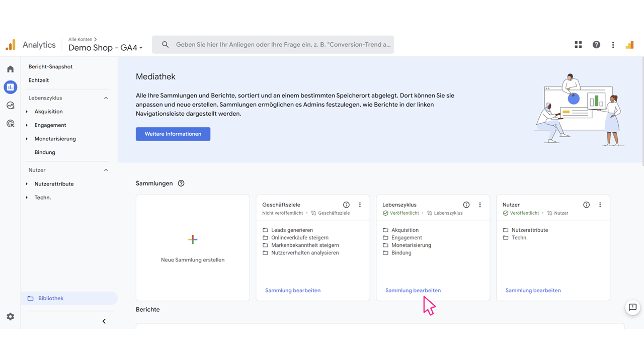Show info for Nutzer collection
This screenshot has height=362, width=644.
click(587, 205)
